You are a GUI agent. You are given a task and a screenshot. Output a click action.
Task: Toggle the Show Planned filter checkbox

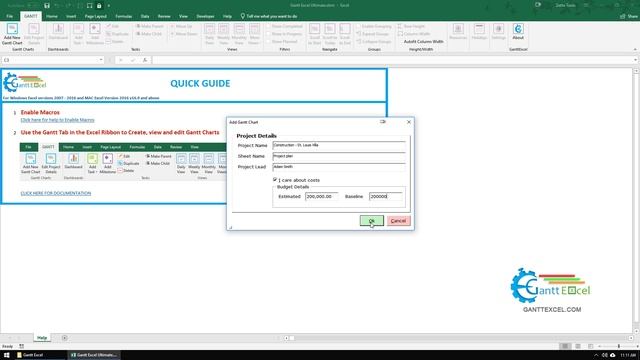[x=269, y=42]
